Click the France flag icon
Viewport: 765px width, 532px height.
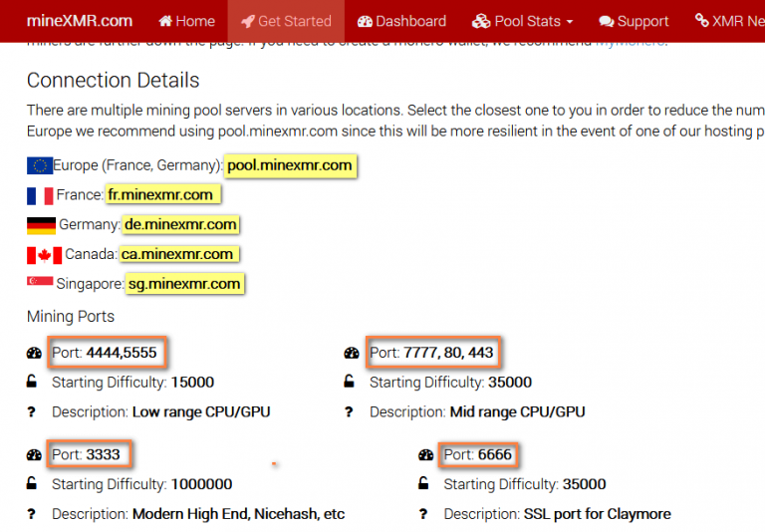[x=40, y=195]
